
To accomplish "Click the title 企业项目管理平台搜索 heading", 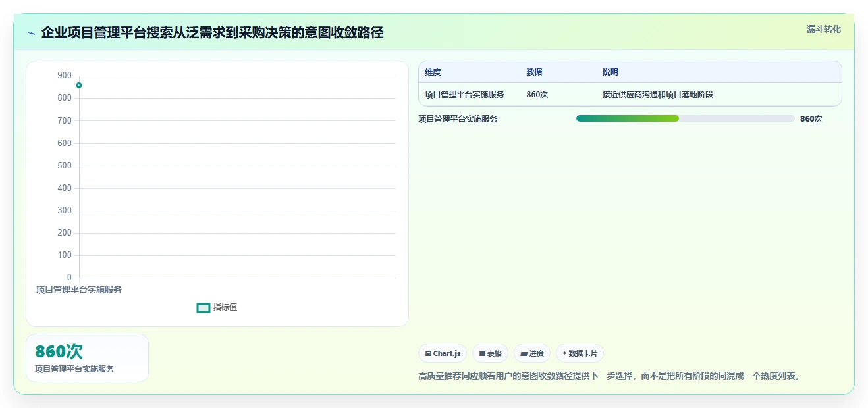I will click(x=212, y=32).
